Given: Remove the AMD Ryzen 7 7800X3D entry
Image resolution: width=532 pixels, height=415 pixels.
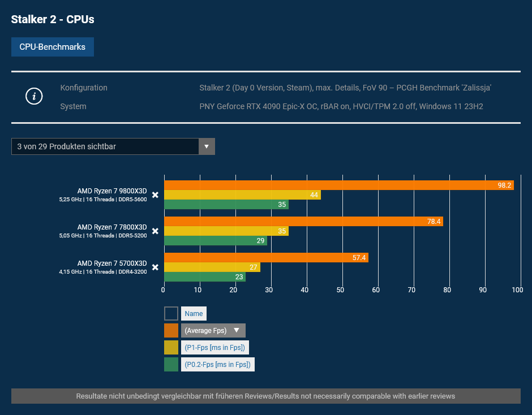Looking at the screenshot, I should [155, 231].
